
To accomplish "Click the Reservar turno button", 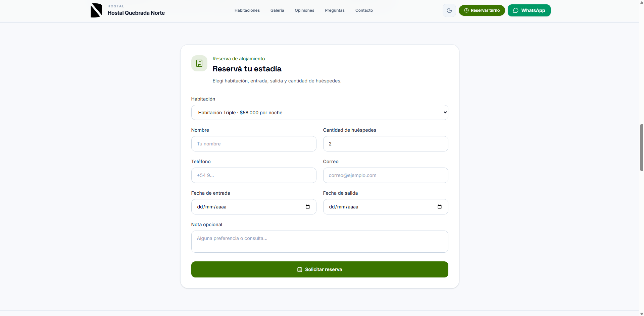I will (482, 10).
